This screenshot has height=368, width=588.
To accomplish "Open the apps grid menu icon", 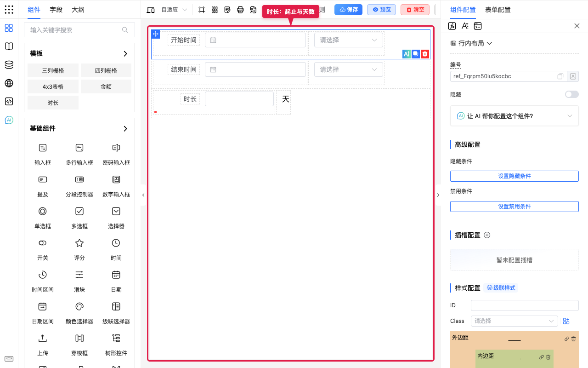I will click(x=9, y=10).
